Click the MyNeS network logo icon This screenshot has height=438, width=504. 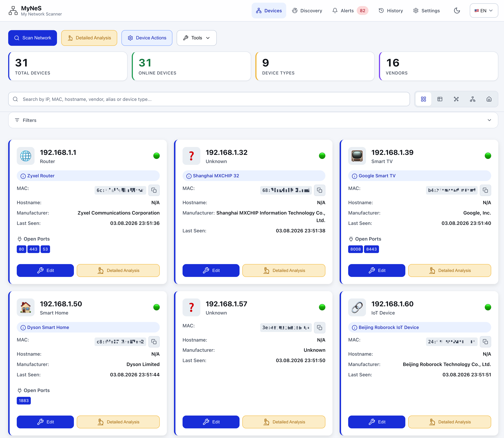click(x=13, y=11)
